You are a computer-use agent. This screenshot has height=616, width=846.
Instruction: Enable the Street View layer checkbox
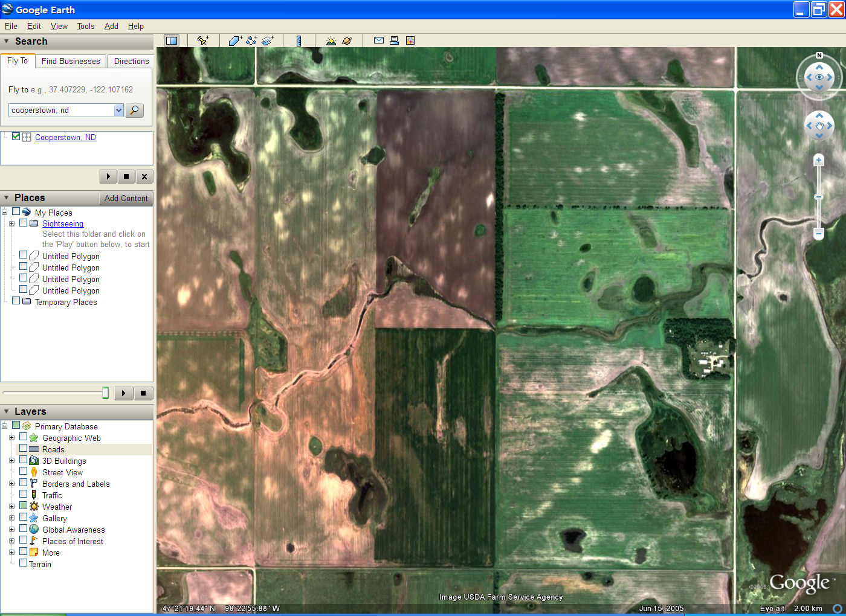pos(23,471)
